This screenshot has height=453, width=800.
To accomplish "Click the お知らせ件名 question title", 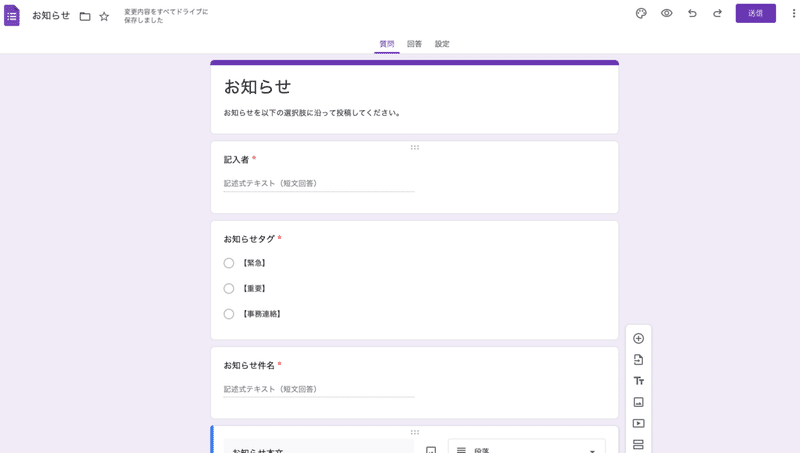I will (x=249, y=365).
